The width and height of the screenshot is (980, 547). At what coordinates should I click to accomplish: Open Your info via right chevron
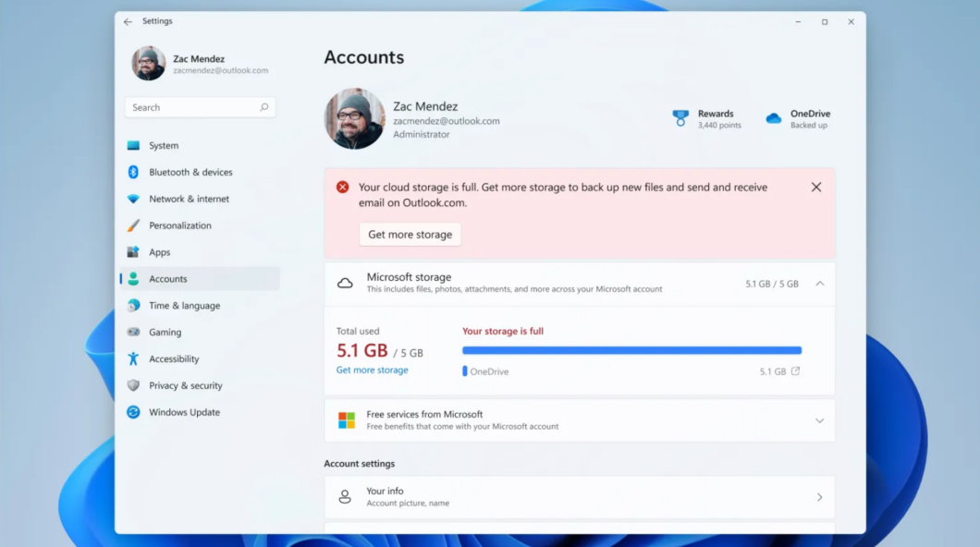(x=819, y=498)
